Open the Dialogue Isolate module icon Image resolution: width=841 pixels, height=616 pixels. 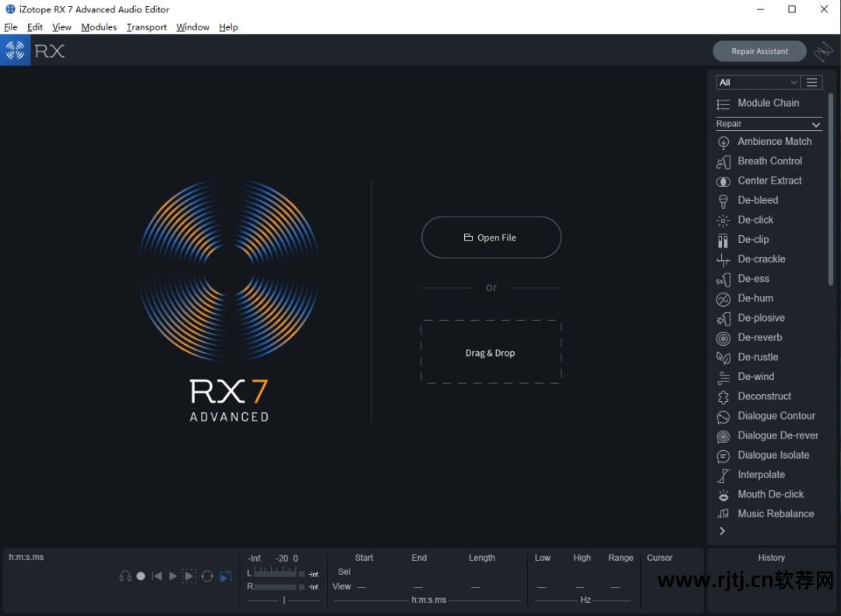(723, 456)
